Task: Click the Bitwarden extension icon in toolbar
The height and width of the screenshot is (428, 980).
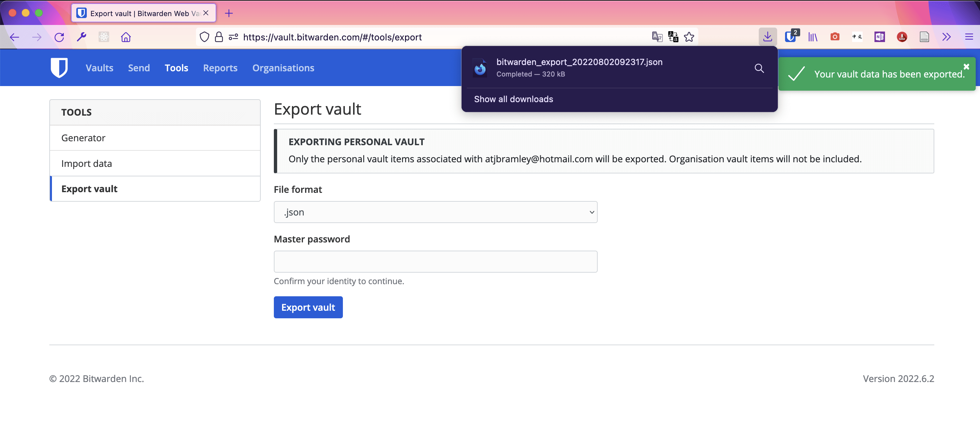Action: (x=790, y=37)
